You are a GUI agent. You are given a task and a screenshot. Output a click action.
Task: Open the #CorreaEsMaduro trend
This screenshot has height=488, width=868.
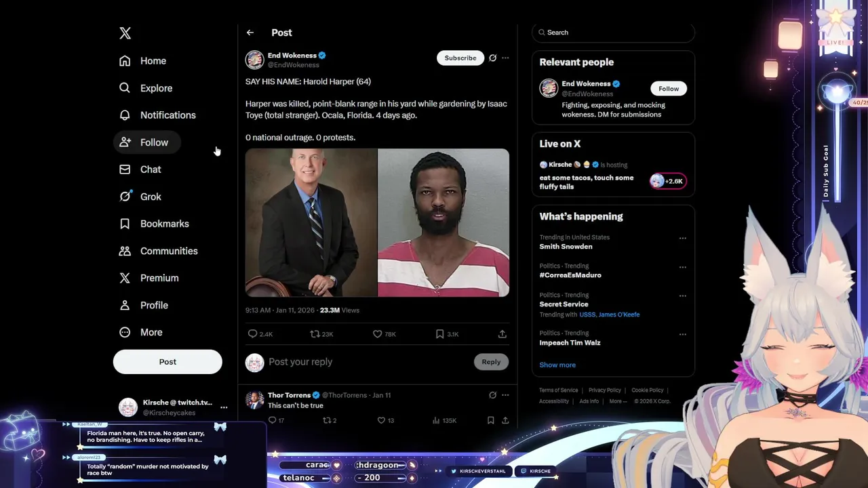tap(570, 275)
